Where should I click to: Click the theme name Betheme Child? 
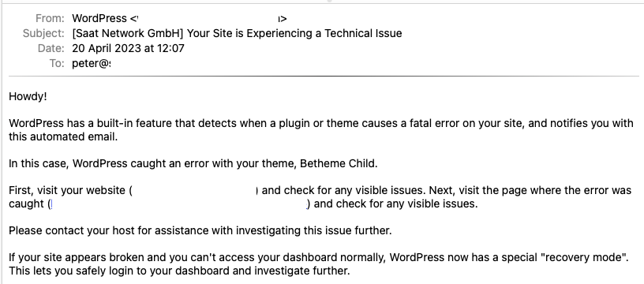(337, 164)
